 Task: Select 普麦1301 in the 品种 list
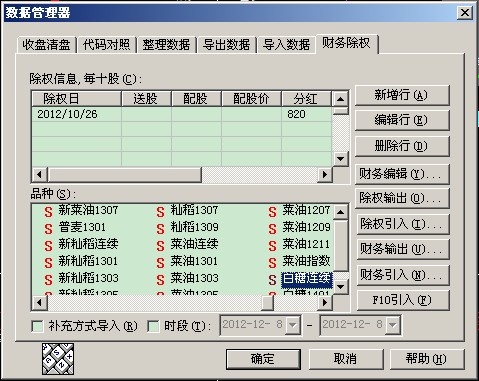pos(82,227)
